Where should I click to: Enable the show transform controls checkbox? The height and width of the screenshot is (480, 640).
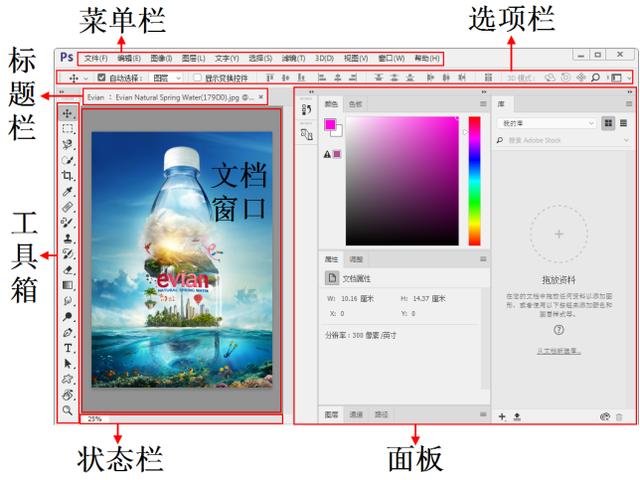(197, 77)
